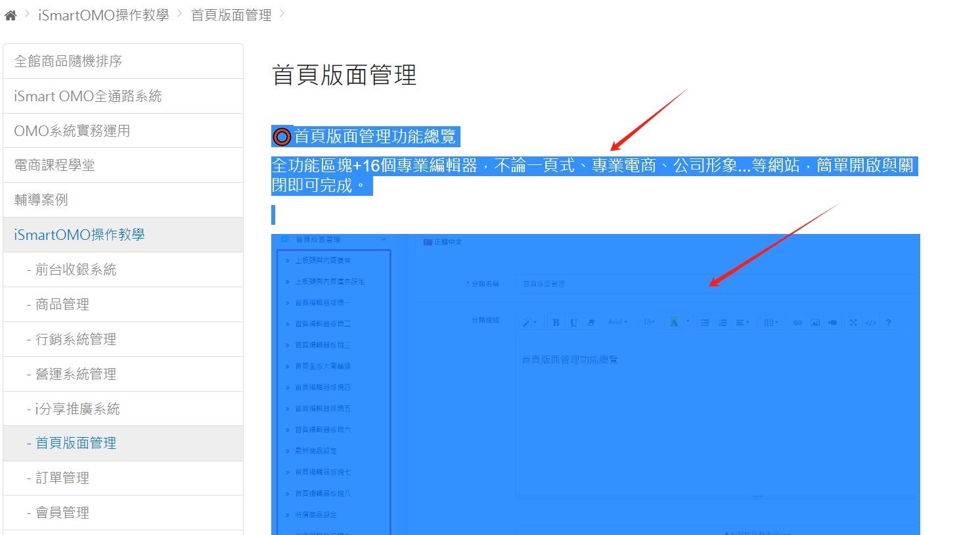Screen dimensions: 980x535
Task: Click 首頁編輯器版塊四 in screenshot list
Action: [323, 387]
